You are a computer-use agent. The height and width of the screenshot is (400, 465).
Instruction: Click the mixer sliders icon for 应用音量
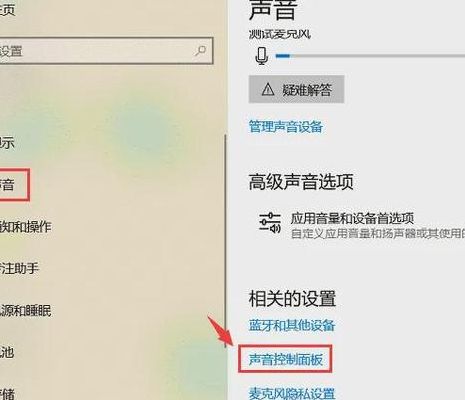coord(270,222)
